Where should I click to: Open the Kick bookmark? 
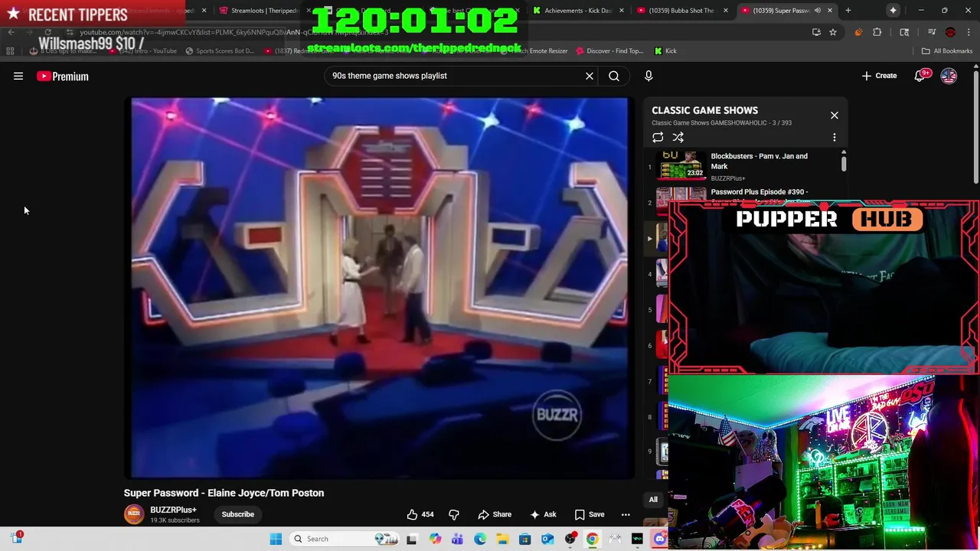pyautogui.click(x=665, y=51)
